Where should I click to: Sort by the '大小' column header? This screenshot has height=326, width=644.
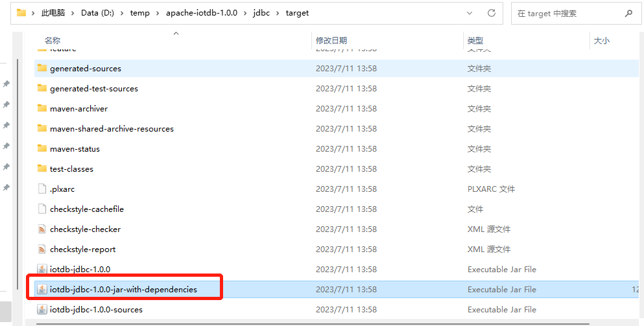602,40
